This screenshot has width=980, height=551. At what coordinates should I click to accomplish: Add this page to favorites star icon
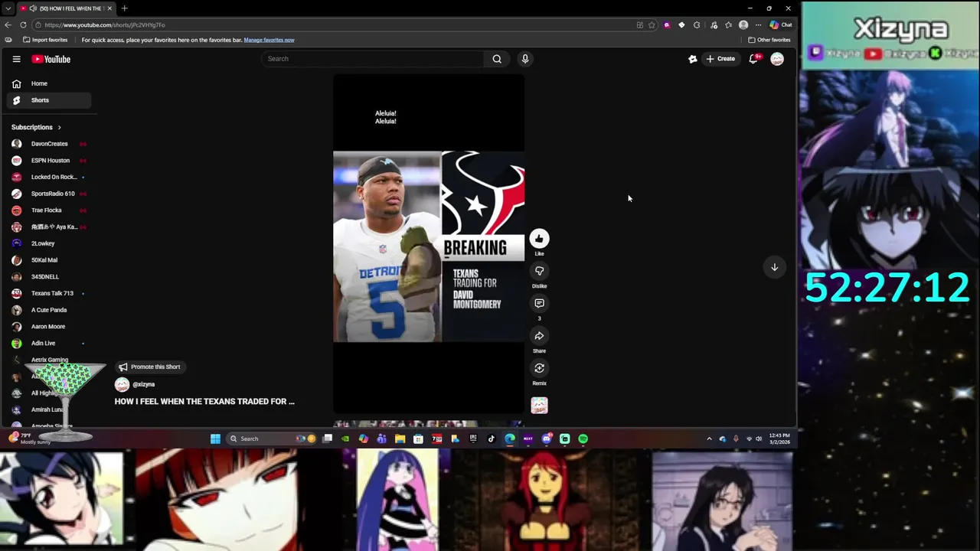652,24
